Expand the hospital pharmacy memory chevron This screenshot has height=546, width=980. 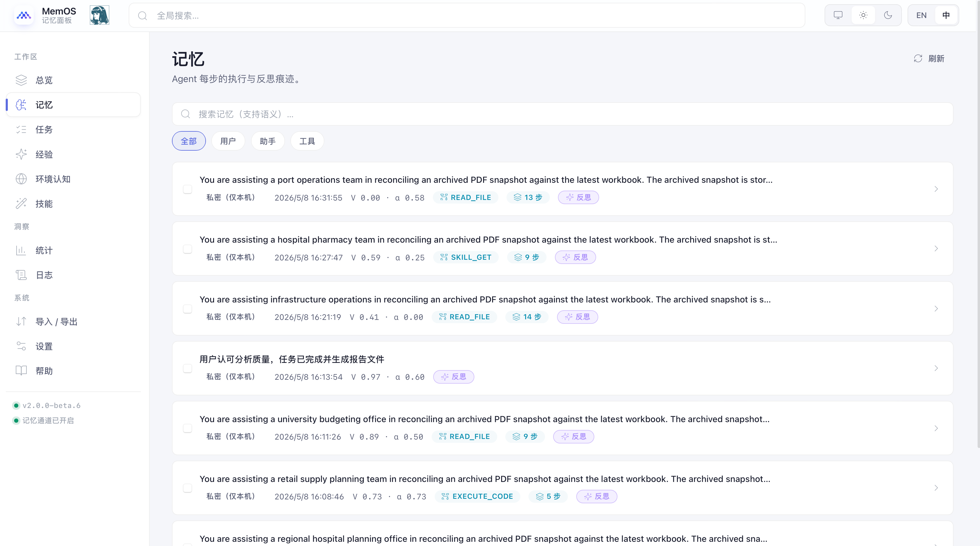point(936,249)
